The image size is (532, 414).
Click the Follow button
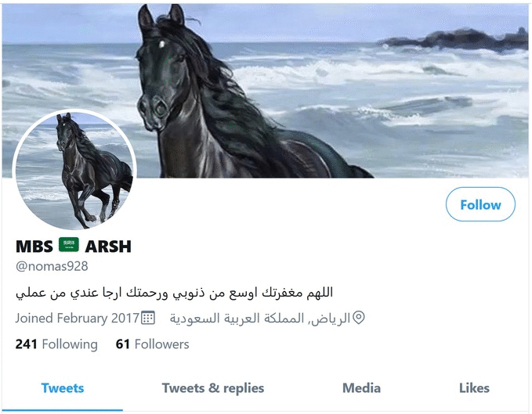(x=480, y=204)
